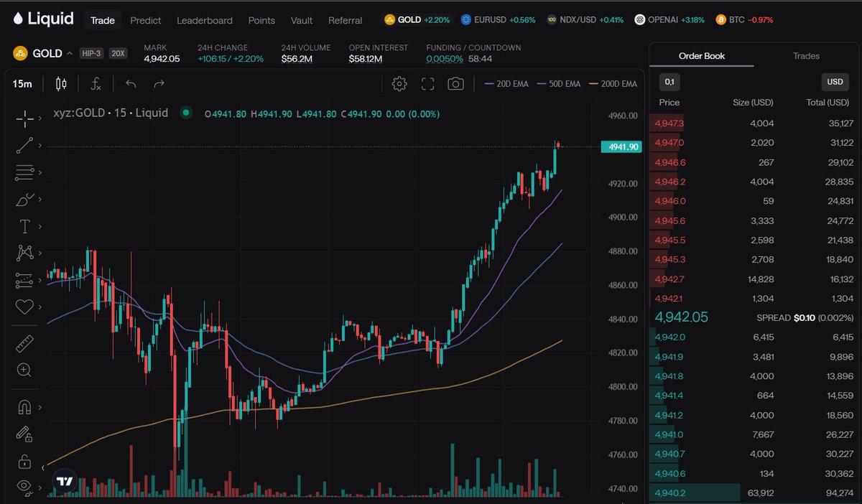Viewport: 862px width, 504px height.
Task: Enter fullscreen chart mode
Action: point(427,84)
